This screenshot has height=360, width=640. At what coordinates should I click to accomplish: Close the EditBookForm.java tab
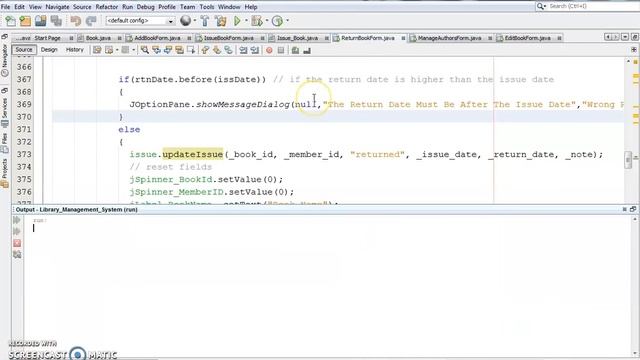[559, 38]
